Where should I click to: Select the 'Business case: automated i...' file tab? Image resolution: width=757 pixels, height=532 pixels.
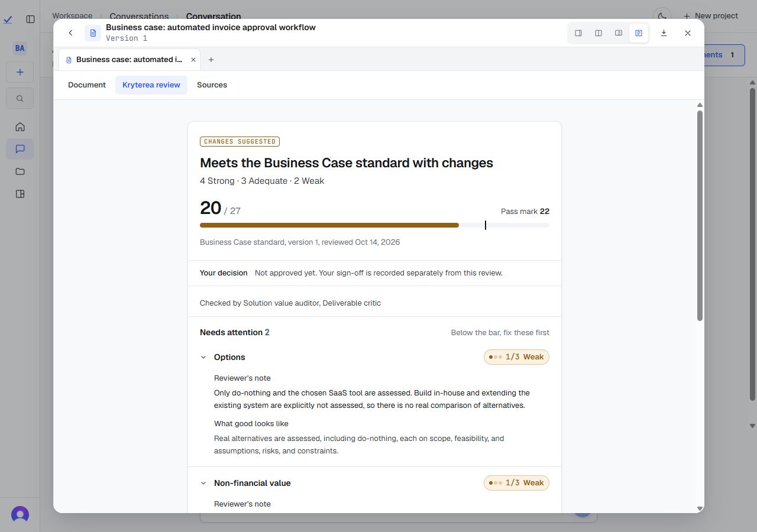point(129,60)
